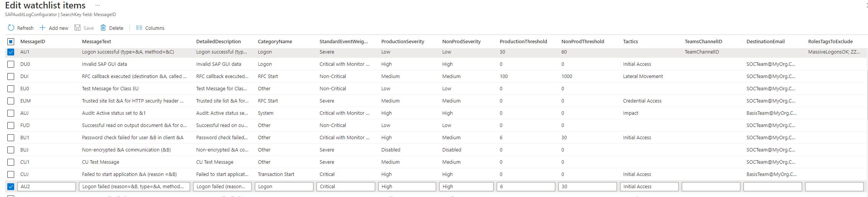Edit the AU2 MessageID input field
The height and width of the screenshot is (197, 868).
(47, 187)
